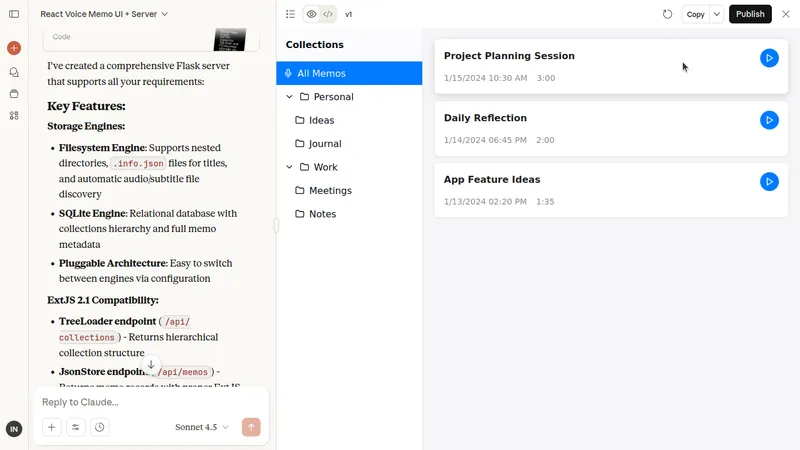Toggle the left sidebar panel icon

click(x=14, y=14)
